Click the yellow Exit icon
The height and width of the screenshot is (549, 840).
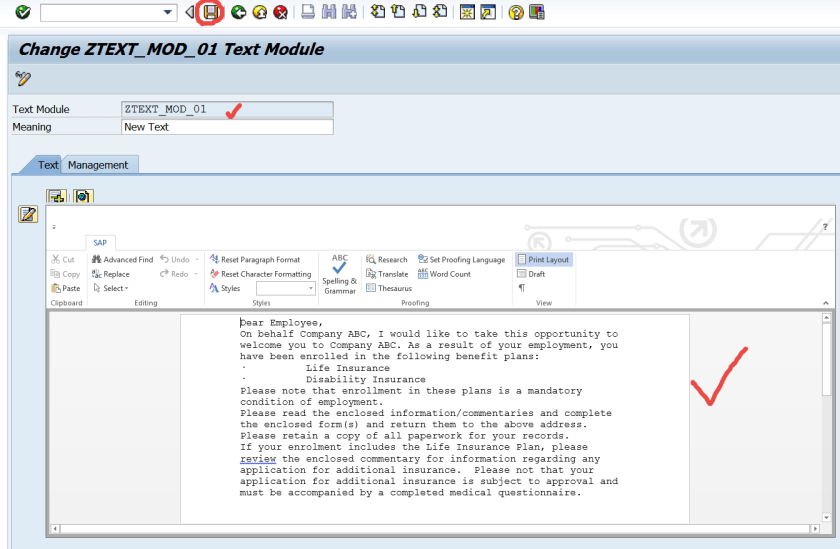click(x=259, y=12)
